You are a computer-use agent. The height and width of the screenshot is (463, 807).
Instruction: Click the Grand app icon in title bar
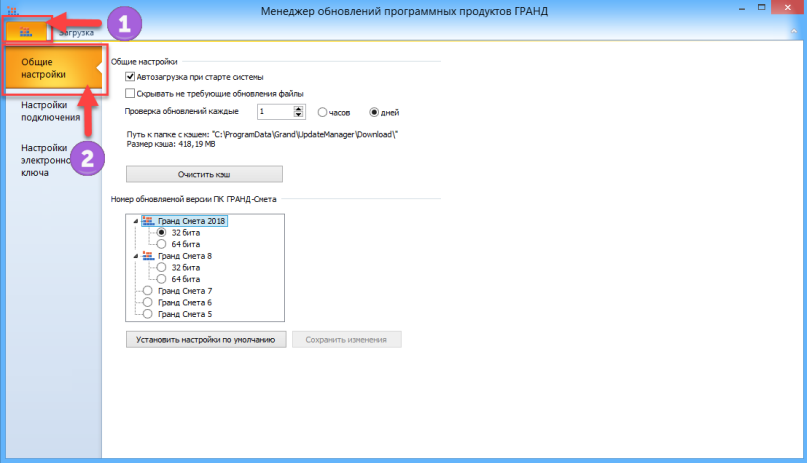coord(12,10)
